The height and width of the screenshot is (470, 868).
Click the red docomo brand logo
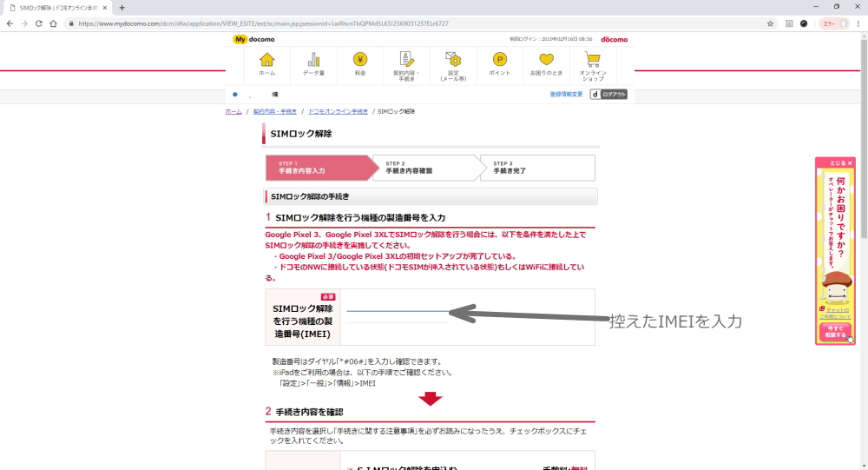614,39
